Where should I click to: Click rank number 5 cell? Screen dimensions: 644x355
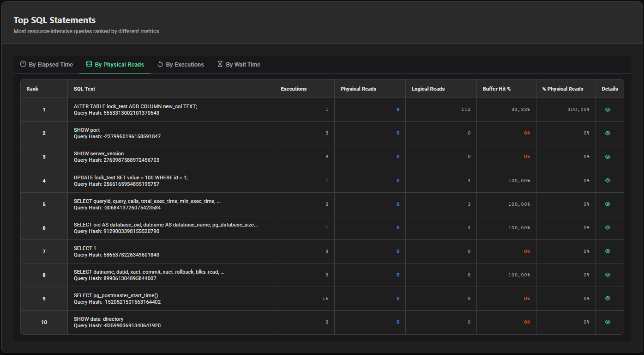pyautogui.click(x=44, y=204)
